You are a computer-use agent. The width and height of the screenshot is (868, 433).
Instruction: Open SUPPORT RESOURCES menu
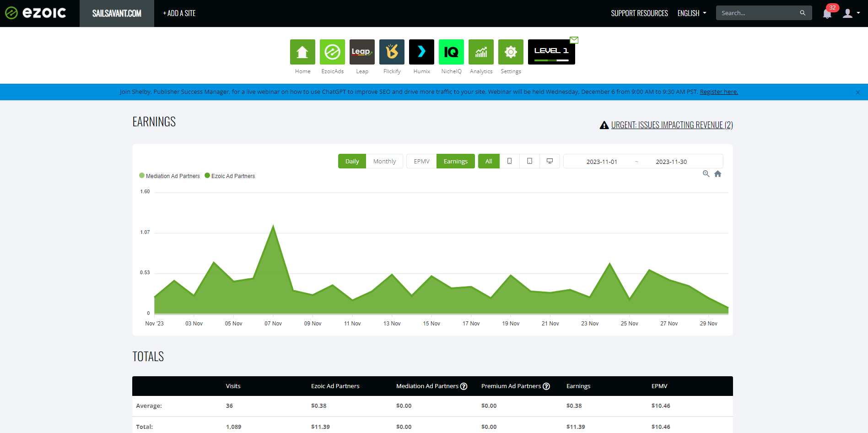click(639, 13)
